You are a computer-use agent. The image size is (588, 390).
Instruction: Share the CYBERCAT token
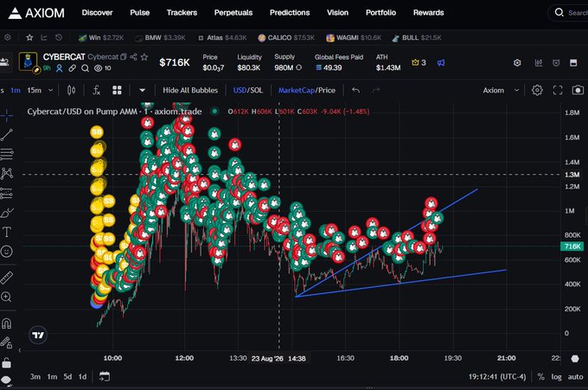tap(133, 57)
